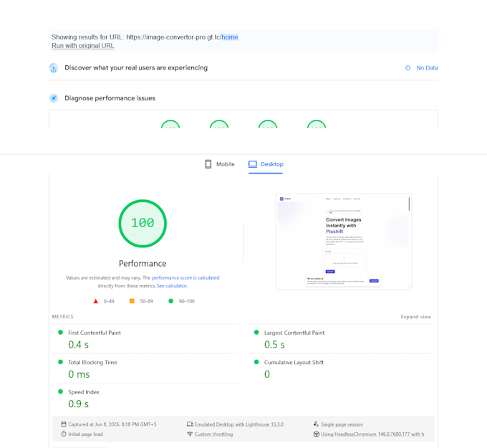Click Initial page load text
Image resolution: width=487 pixels, height=448 pixels.
click(x=85, y=434)
